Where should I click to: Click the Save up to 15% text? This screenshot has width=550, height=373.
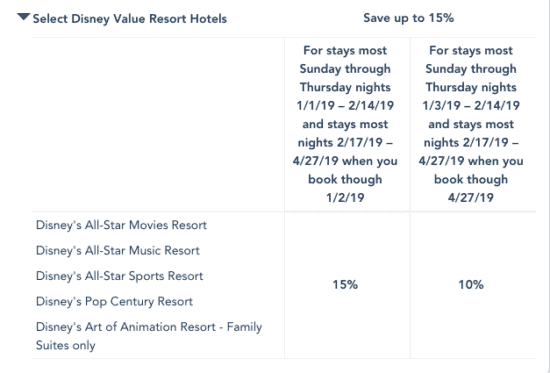(x=409, y=18)
